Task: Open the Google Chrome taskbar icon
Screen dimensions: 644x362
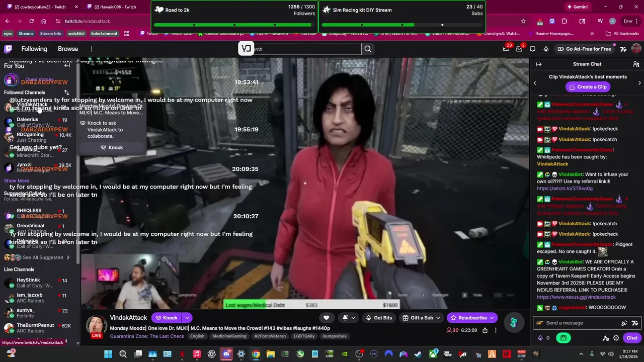Action: tap(256, 354)
